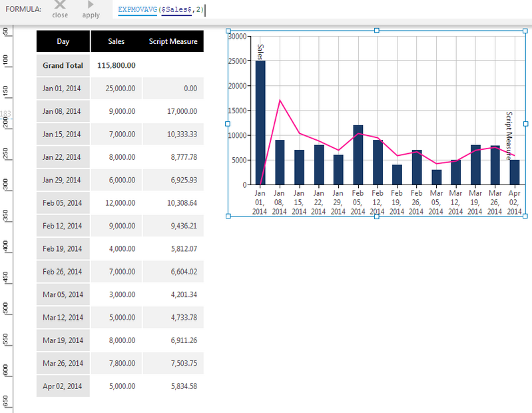The height and width of the screenshot is (413, 532).
Task: Click the apply arrow icon
Action: (x=91, y=5)
